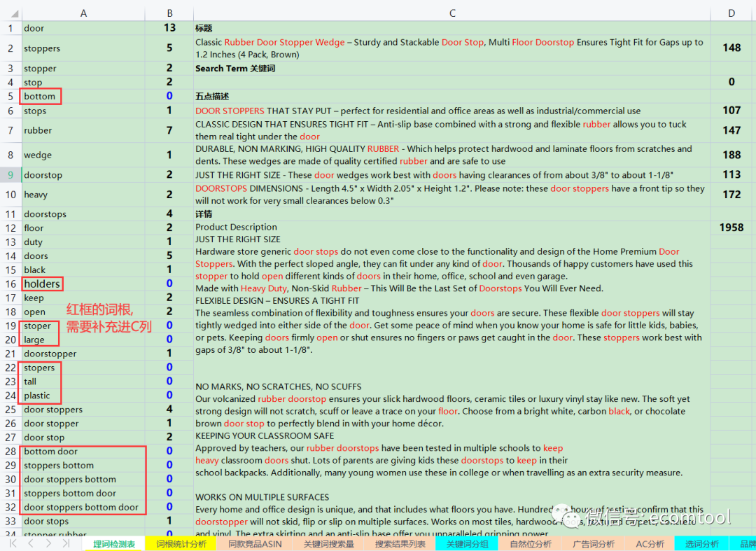
Task: Click cell 'stoppers bottom door'
Action: coord(83,494)
